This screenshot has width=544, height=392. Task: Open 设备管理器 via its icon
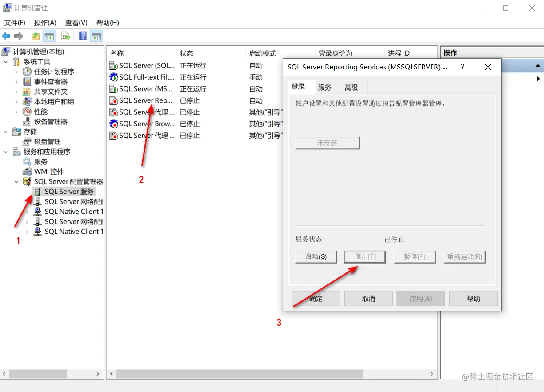27,122
